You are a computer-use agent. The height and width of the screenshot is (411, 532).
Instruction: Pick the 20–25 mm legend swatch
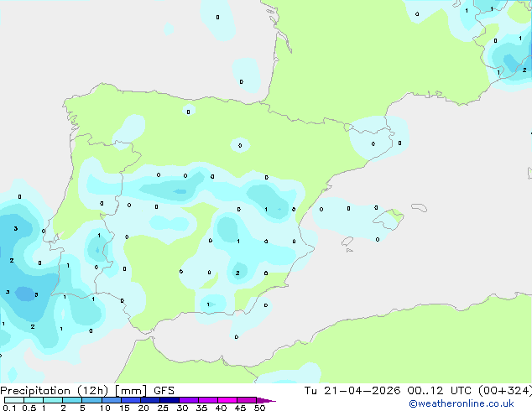tap(150, 400)
